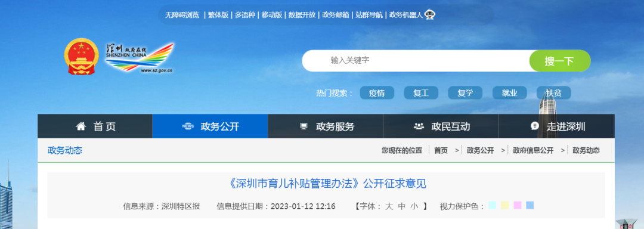The height and width of the screenshot is (229, 644).
Task: Set font size to 小
Action: click(x=414, y=206)
